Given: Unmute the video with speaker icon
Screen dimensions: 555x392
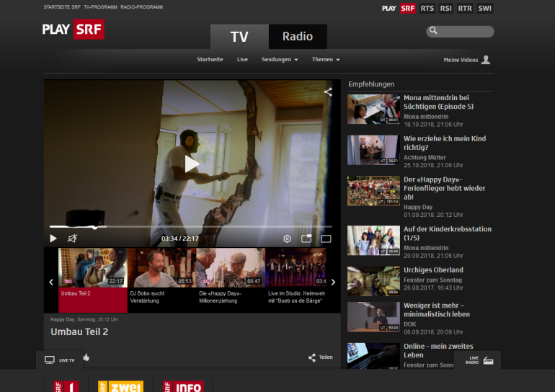Looking at the screenshot, I should [72, 239].
